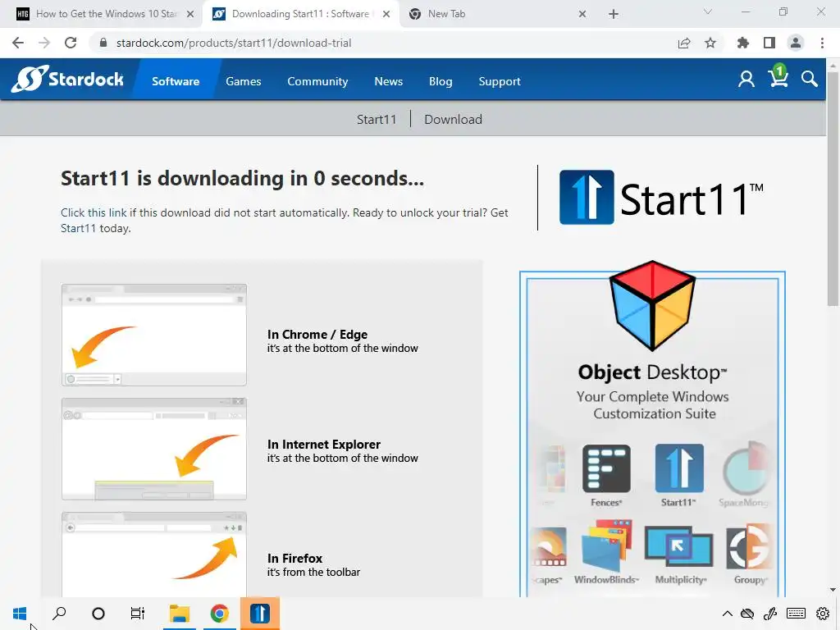Image resolution: width=840 pixels, height=630 pixels.
Task: Close the New Tab tab
Action: [582, 14]
